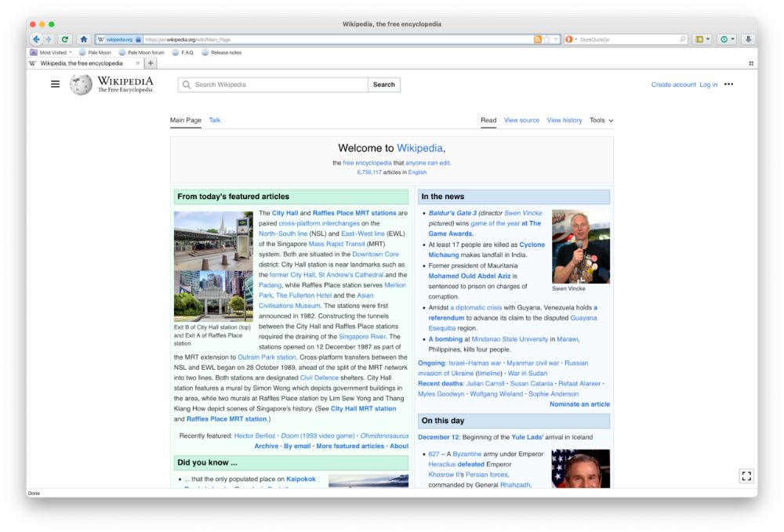
Task: Open the bookmarks menu toolbar button
Action: coord(702,39)
